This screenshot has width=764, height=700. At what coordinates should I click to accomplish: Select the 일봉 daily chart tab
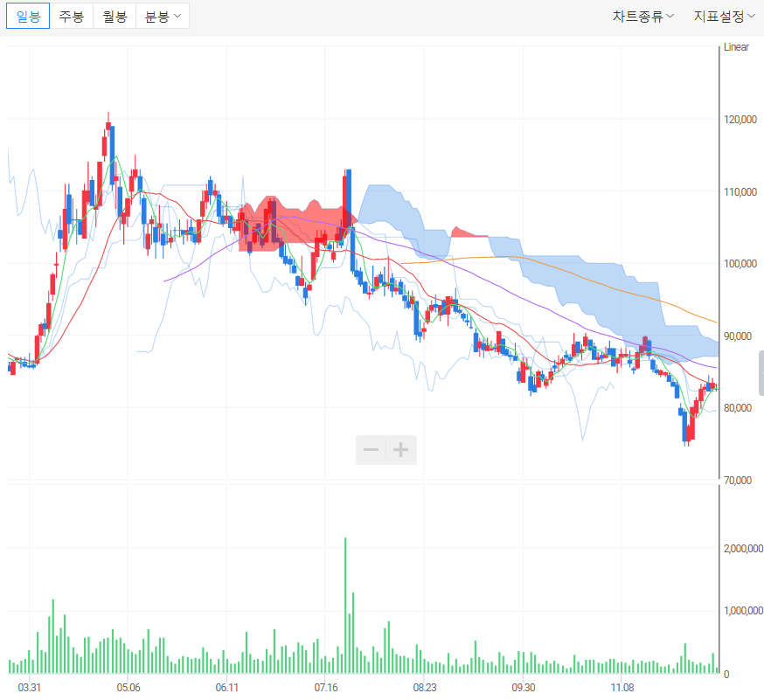[28, 16]
